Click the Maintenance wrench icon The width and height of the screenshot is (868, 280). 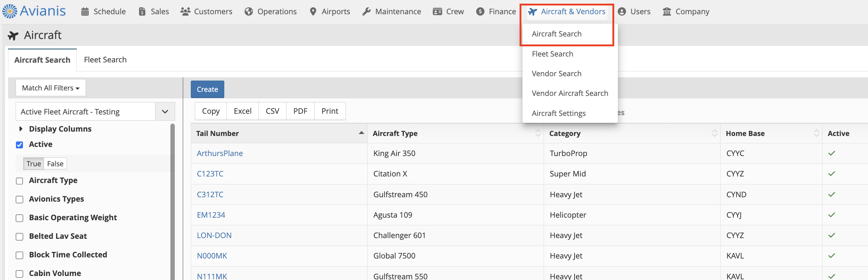point(366,12)
